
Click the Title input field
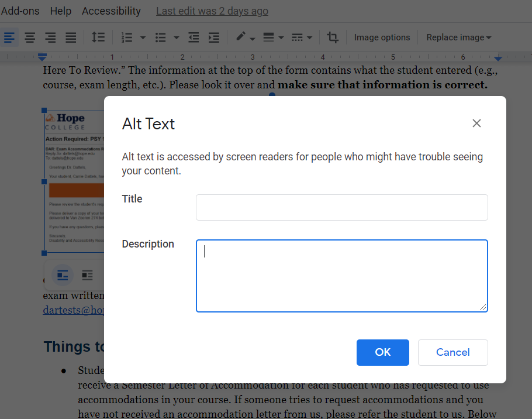[x=341, y=207]
